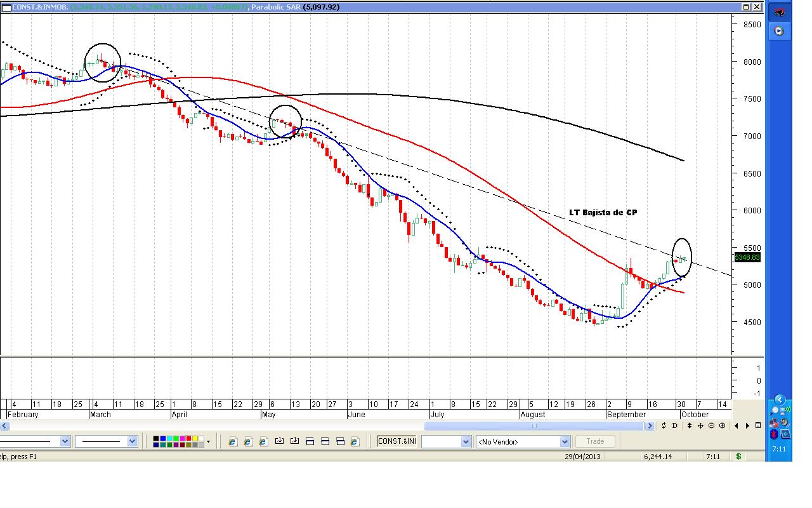This screenshot has width=812, height=508.
Task: Click the CONST.&INI symbol field
Action: [397, 441]
